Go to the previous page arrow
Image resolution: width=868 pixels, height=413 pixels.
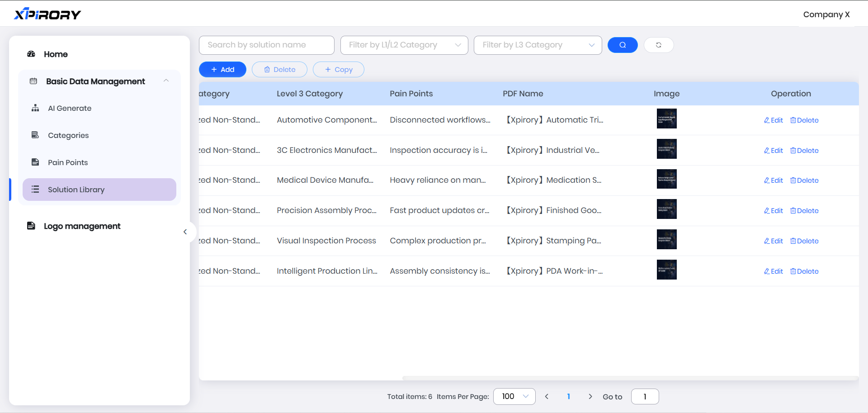tap(547, 397)
